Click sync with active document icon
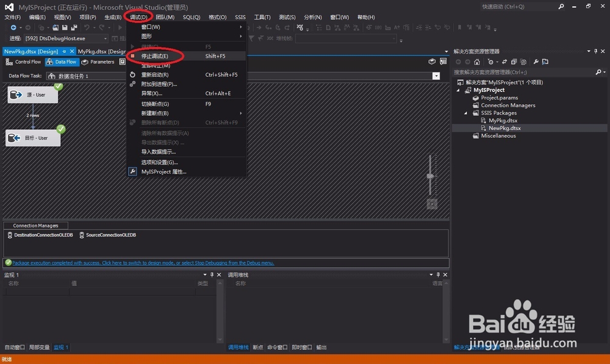This screenshot has height=364, width=610. [504, 62]
